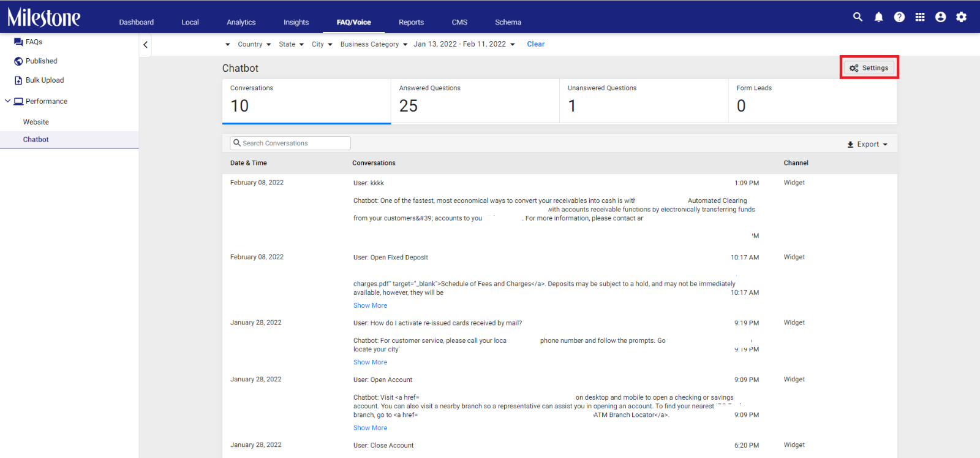
Task: Collapse the sidebar with the left chevron
Action: [145, 45]
